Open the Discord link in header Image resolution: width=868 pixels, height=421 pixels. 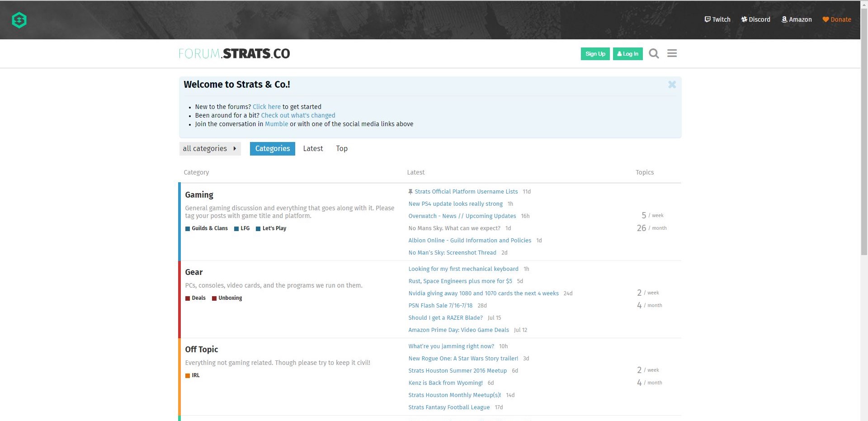pyautogui.click(x=755, y=19)
